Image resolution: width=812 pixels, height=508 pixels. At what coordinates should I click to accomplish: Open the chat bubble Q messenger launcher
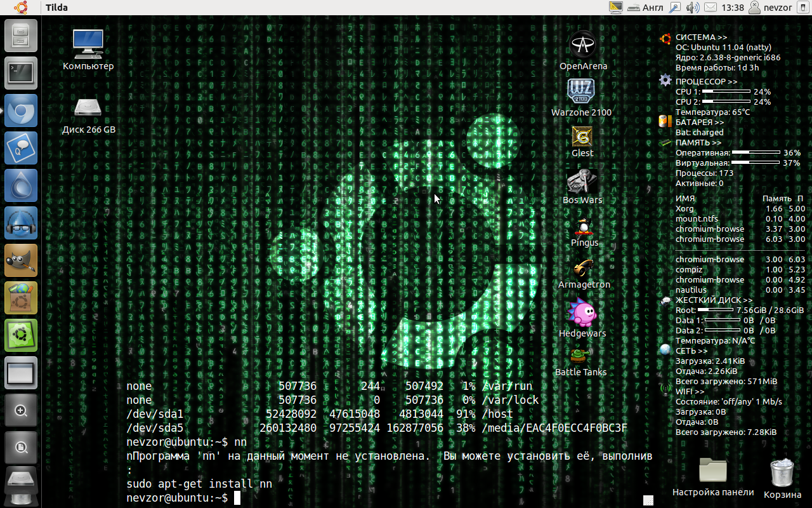click(21, 148)
